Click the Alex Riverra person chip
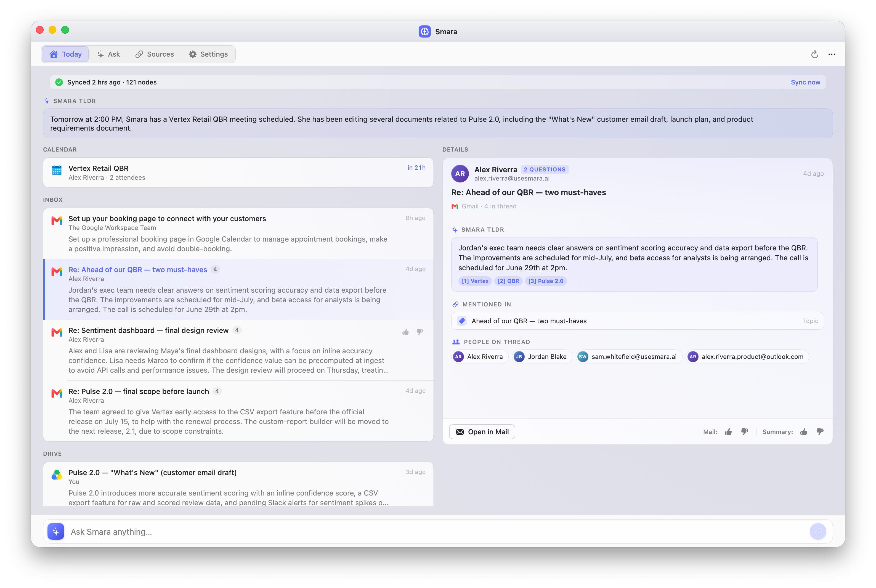The width and height of the screenshot is (876, 588). click(479, 357)
